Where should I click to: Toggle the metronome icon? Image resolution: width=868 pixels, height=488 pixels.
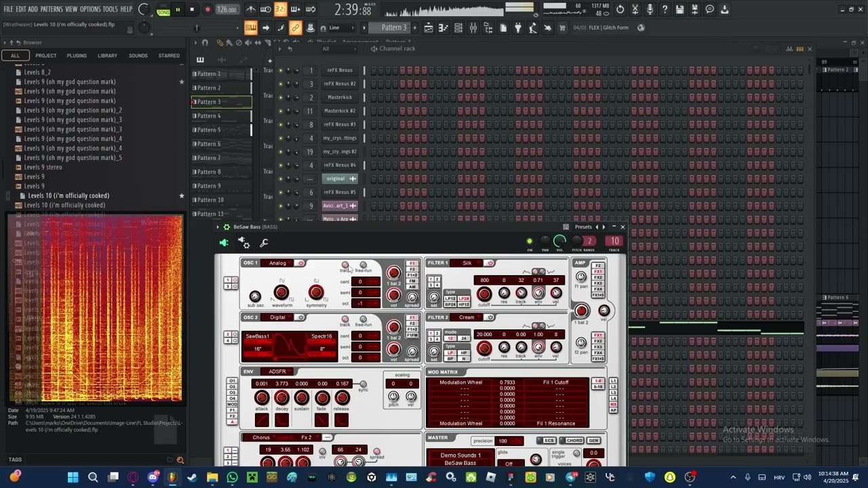coord(251,9)
